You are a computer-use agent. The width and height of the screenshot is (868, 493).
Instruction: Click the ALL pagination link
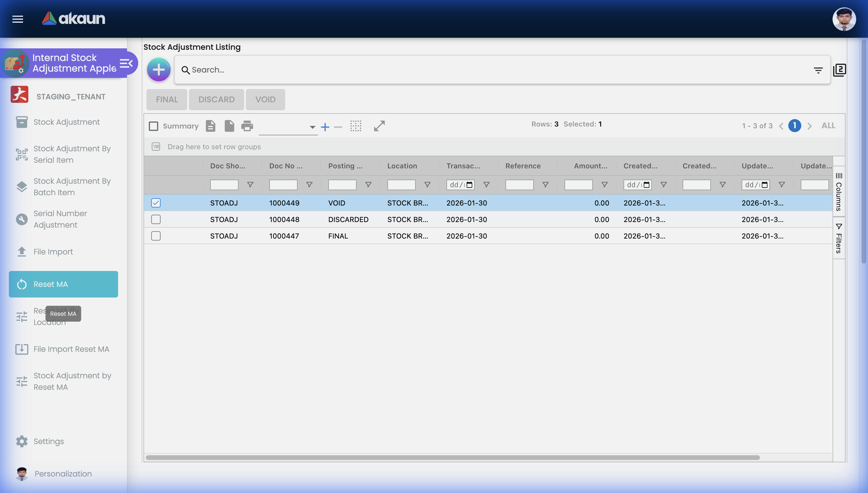click(x=828, y=126)
